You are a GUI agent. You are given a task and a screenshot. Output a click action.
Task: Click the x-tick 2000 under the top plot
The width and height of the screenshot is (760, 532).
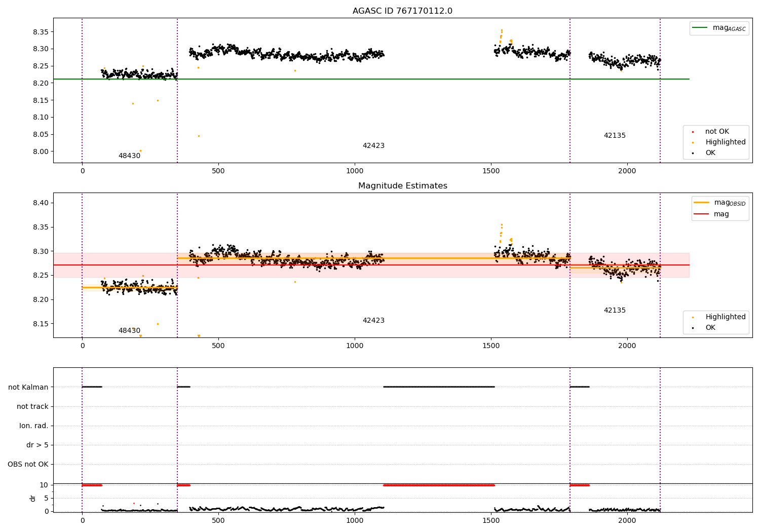click(627, 171)
